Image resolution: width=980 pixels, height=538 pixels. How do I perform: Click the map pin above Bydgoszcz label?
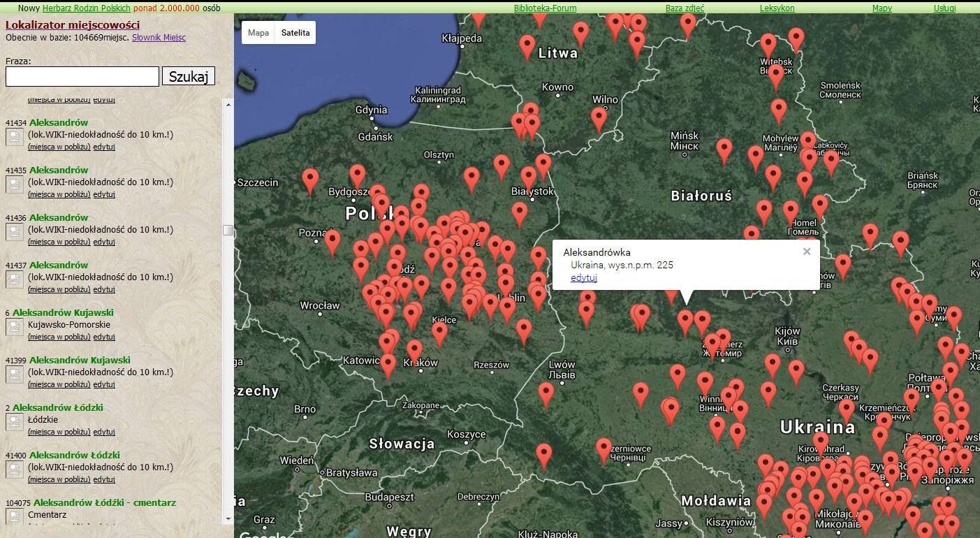tap(358, 177)
